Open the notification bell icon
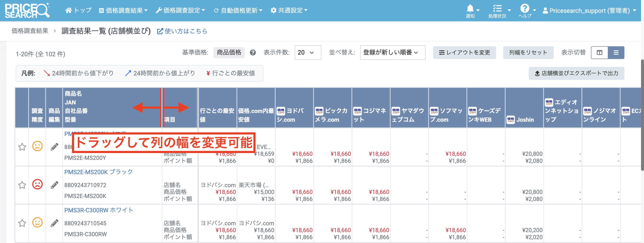Viewport: 644px width, 243px height. click(x=470, y=9)
